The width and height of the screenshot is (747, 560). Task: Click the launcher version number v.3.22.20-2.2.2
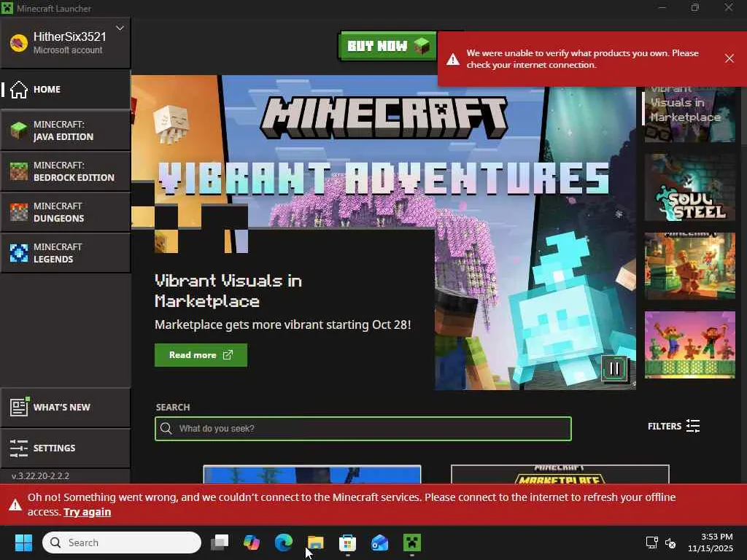(41, 475)
